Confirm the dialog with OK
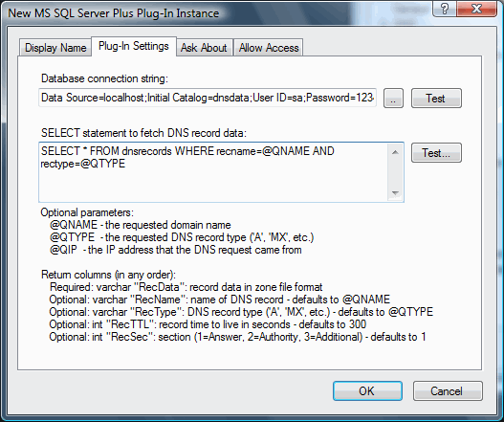504x422 pixels. click(x=367, y=390)
